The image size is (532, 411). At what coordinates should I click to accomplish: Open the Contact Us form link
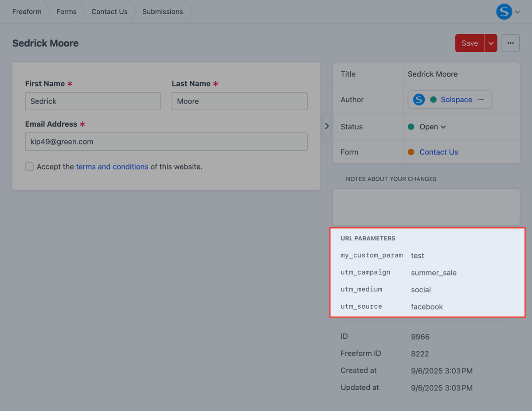(438, 152)
